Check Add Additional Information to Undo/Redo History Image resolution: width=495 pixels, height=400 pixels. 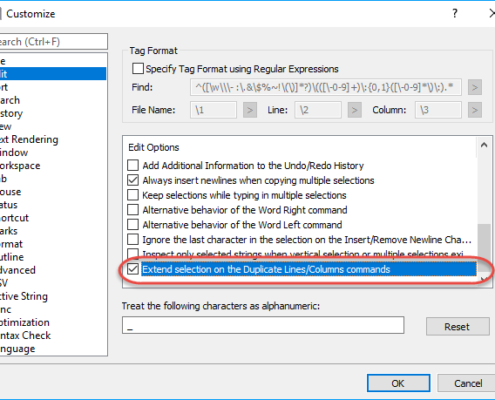(133, 165)
